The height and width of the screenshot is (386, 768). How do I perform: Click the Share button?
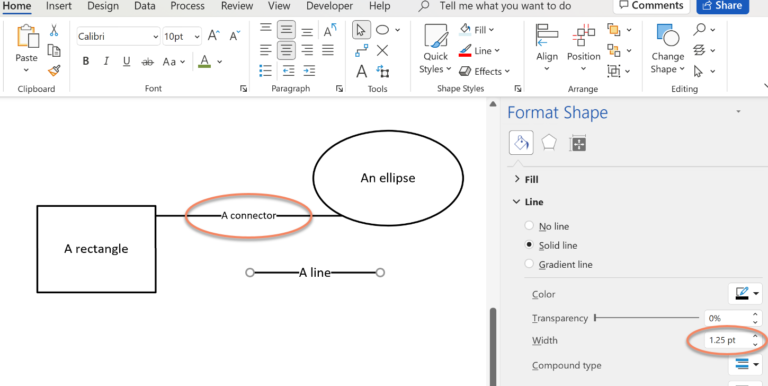tap(722, 6)
